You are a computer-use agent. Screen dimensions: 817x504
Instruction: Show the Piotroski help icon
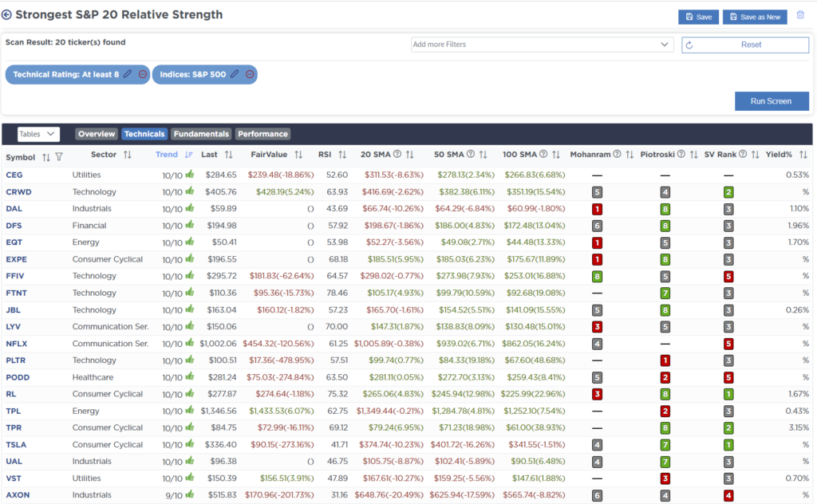[681, 154]
